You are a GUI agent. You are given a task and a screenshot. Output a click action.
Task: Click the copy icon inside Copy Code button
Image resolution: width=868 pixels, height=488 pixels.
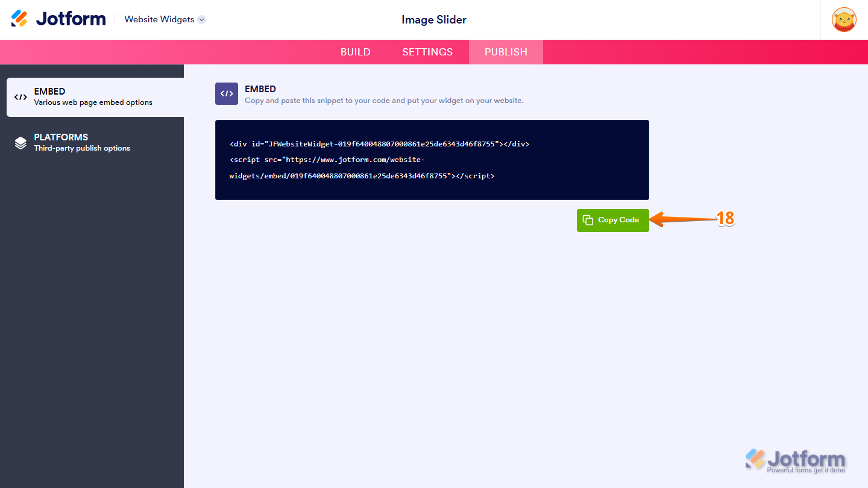pos(588,221)
